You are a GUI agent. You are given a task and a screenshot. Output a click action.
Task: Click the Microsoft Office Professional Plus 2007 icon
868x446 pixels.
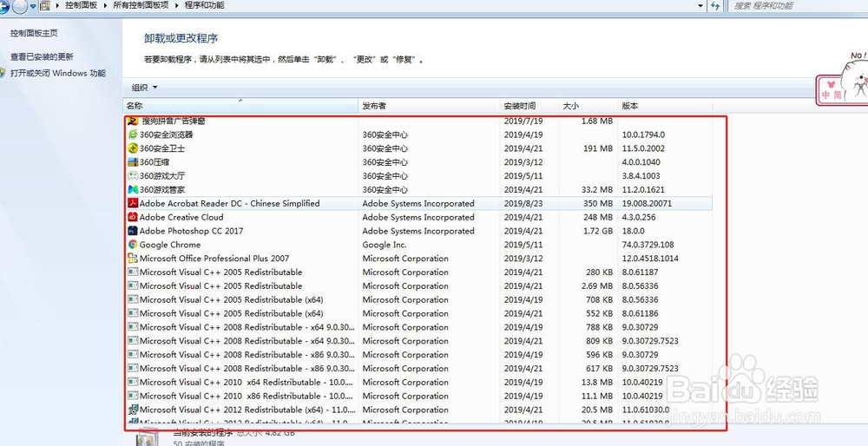click(x=133, y=259)
